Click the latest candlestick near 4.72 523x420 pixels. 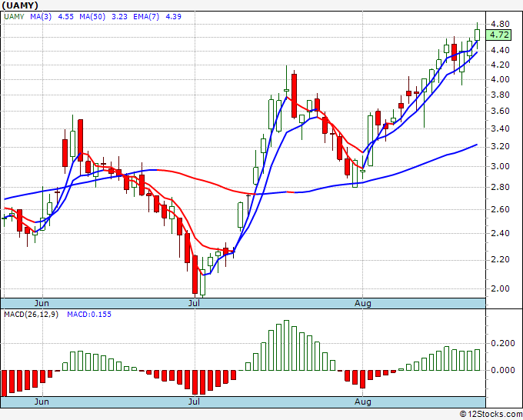point(478,35)
